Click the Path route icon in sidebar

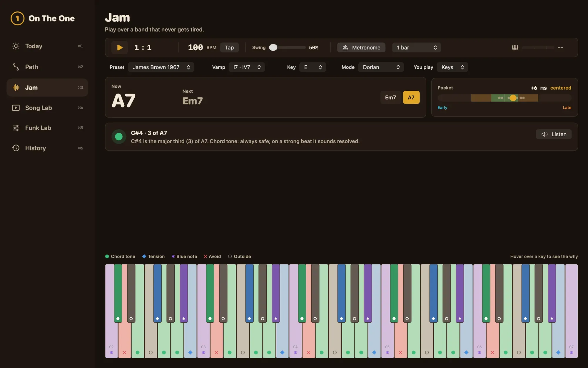tap(16, 67)
